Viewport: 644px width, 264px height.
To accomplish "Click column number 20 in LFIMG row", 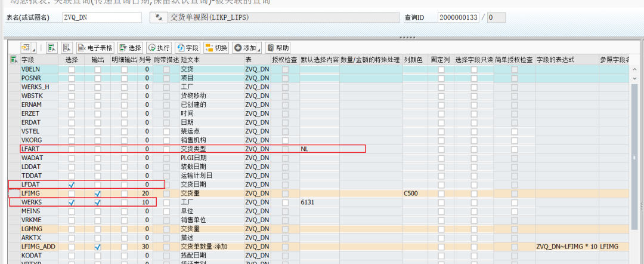I will (145, 194).
